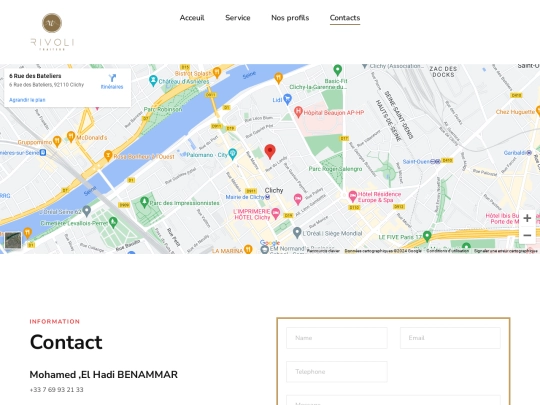Open the Nos profils menu item
This screenshot has width=540, height=405.
290,18
